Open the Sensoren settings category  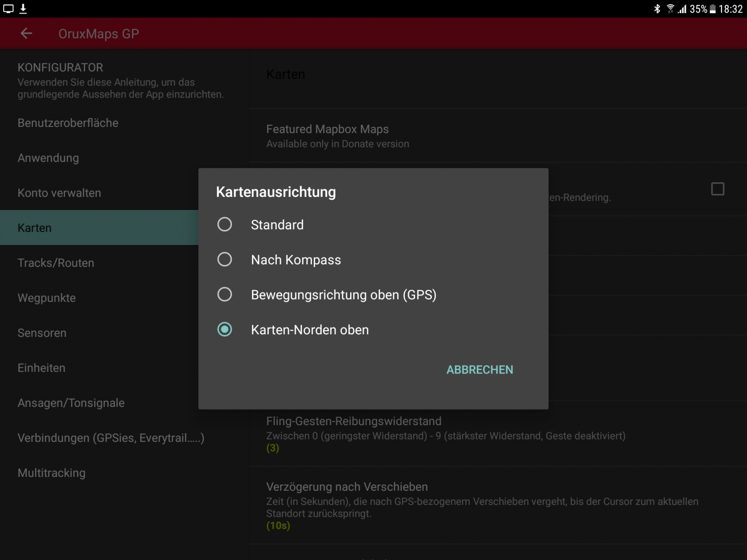tap(42, 333)
